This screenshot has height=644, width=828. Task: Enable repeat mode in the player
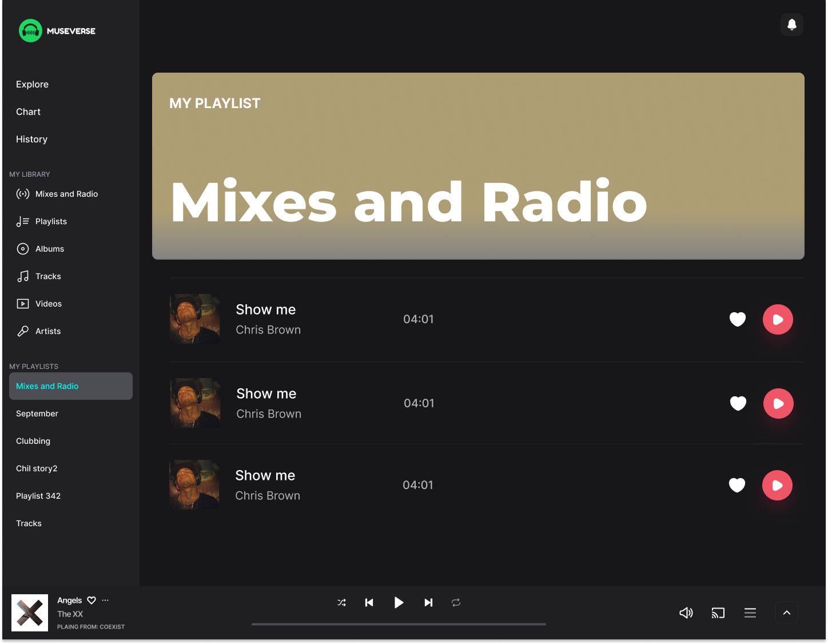[x=456, y=602]
